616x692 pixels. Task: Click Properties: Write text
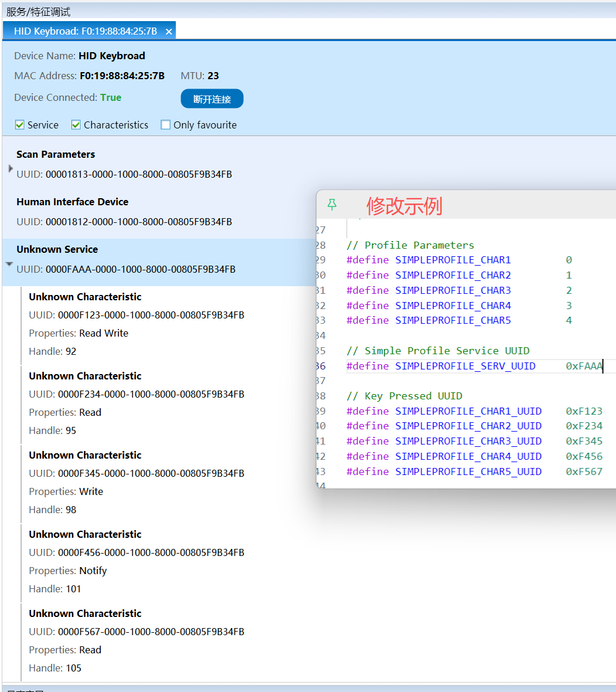point(66,491)
